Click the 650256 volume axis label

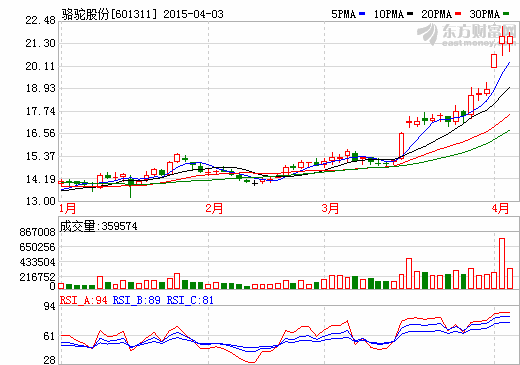pos(37,247)
